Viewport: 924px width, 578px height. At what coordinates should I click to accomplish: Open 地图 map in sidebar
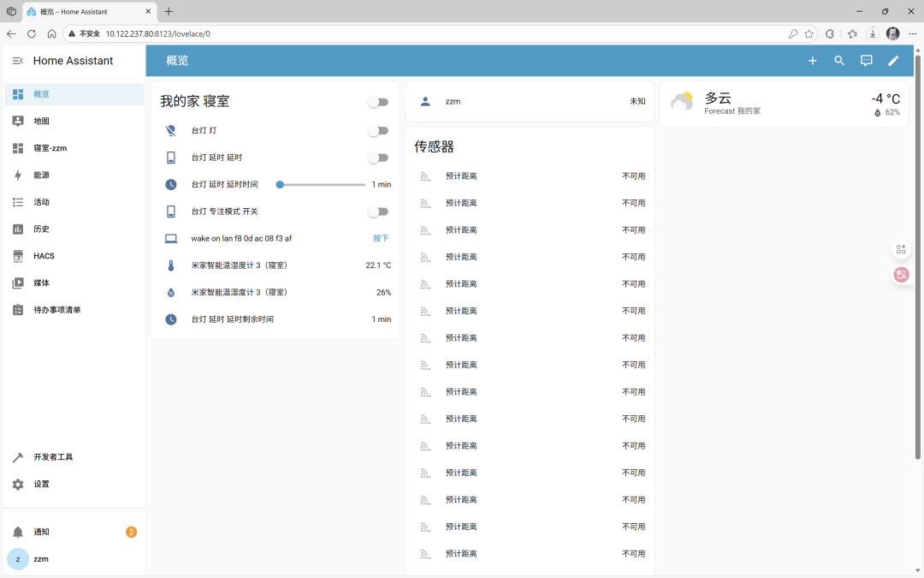coord(74,121)
